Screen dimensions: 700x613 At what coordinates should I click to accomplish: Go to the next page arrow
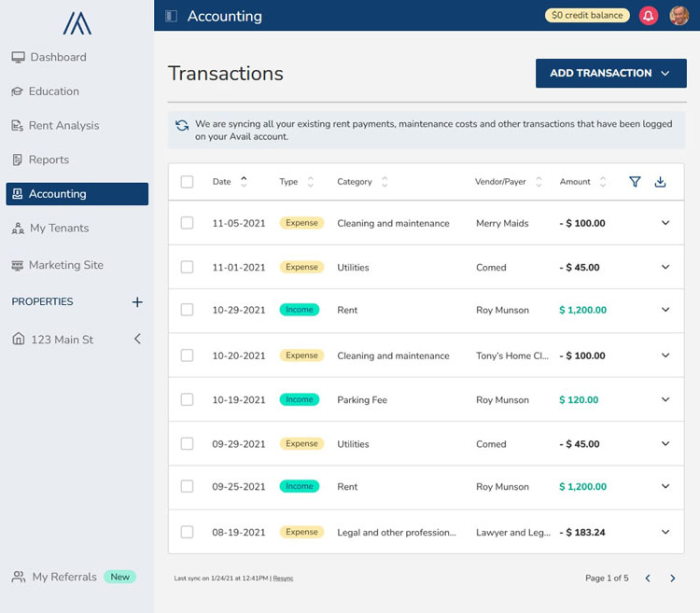pyautogui.click(x=672, y=578)
